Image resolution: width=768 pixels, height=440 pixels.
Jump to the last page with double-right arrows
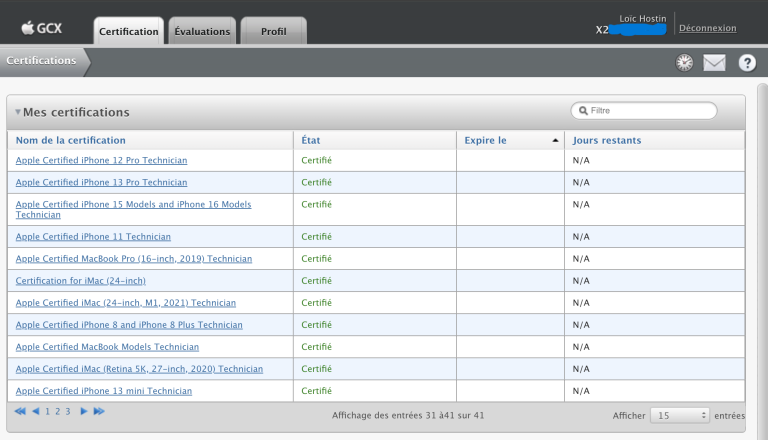(x=99, y=411)
